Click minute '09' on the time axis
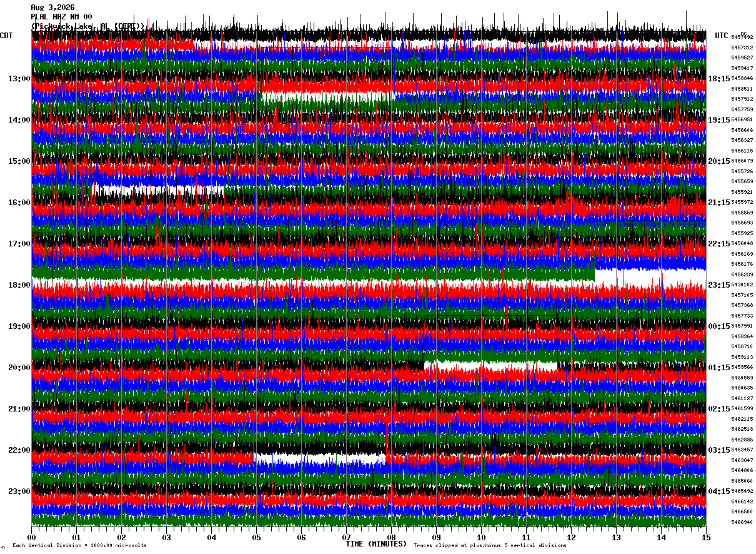Viewport: 756px width, 554px height. (436, 537)
